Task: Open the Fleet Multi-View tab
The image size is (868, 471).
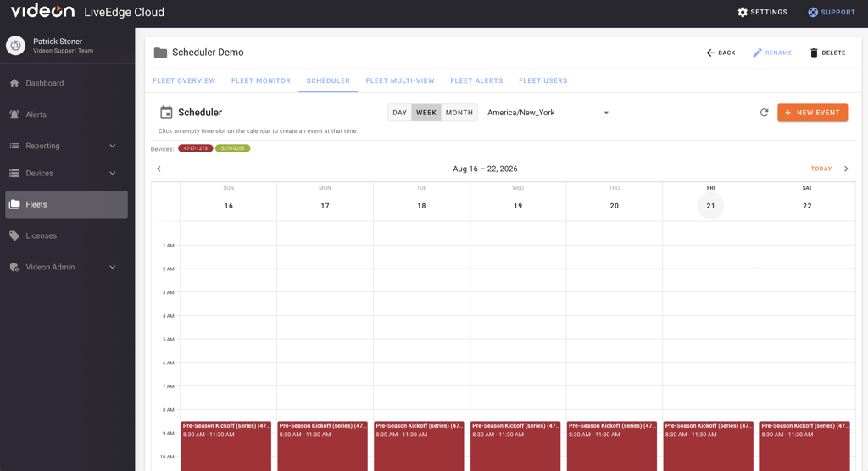Action: pyautogui.click(x=400, y=80)
